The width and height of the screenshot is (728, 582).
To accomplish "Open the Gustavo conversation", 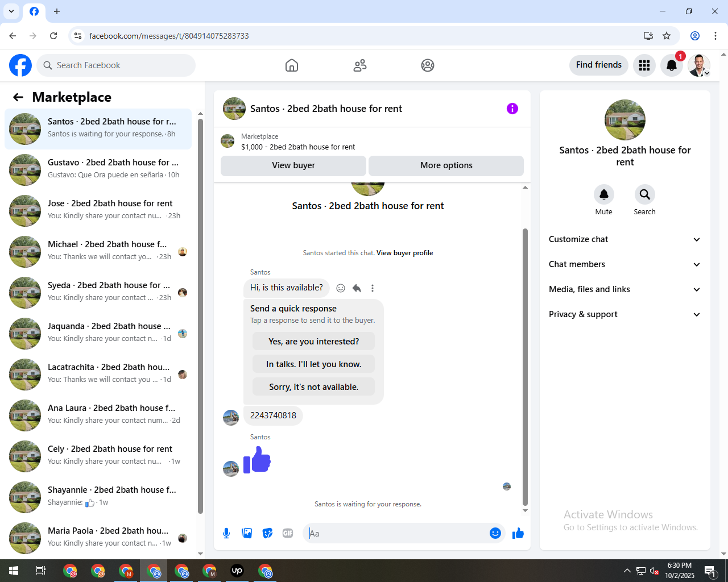I will click(98, 169).
